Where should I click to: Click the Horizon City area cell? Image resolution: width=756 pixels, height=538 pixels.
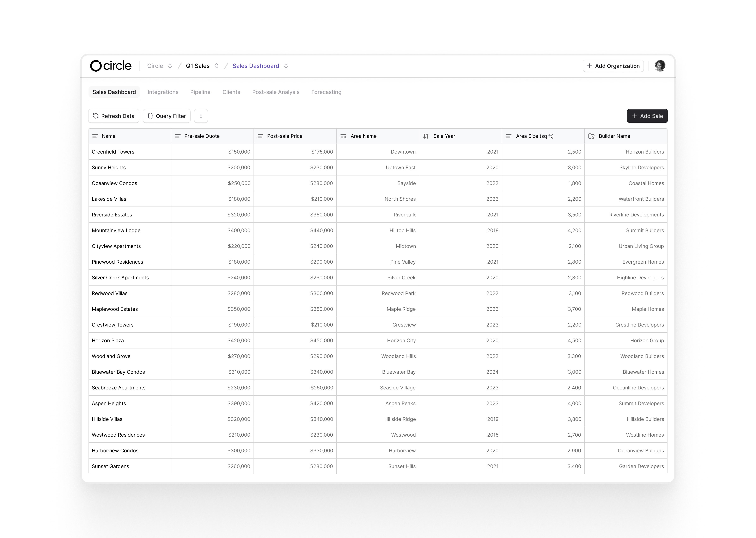pos(378,341)
